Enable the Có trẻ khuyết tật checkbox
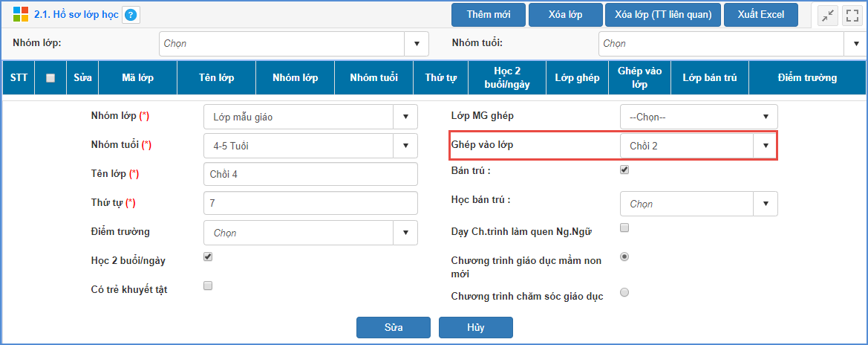This screenshot has height=345, width=868. [208, 286]
